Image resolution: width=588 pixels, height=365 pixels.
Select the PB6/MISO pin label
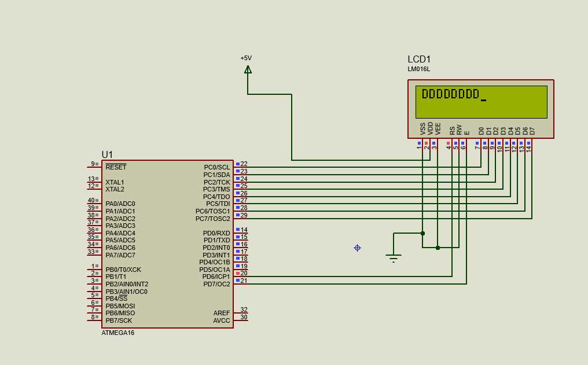pyautogui.click(x=120, y=313)
